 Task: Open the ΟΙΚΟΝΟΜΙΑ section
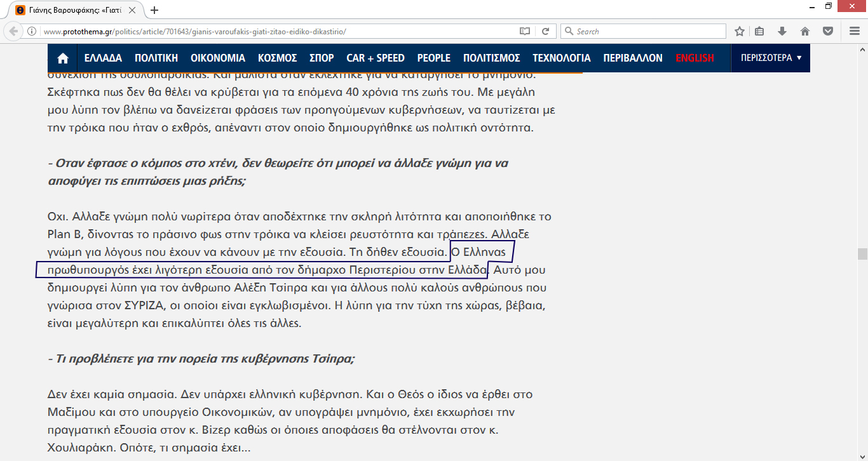tap(218, 58)
